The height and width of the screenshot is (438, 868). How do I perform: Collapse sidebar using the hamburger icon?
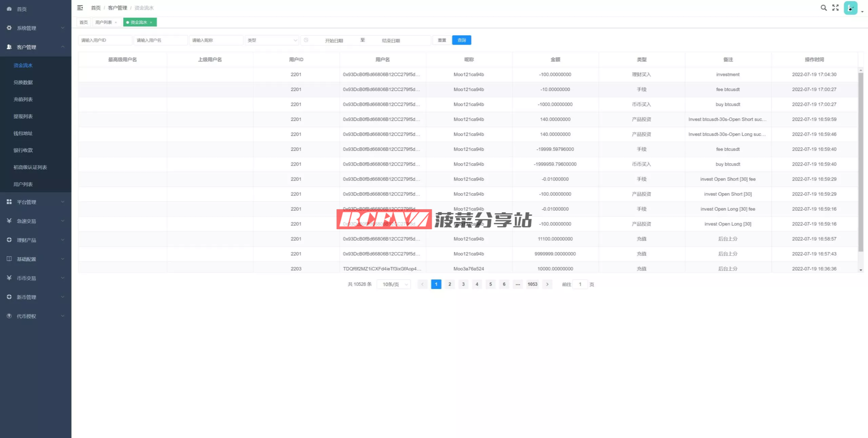tap(80, 8)
